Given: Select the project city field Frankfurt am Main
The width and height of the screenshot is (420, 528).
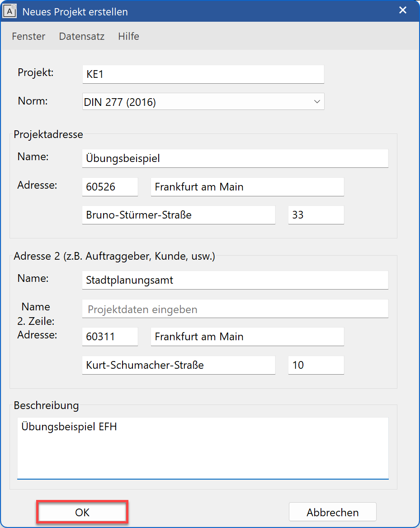Looking at the screenshot, I should tap(247, 187).
